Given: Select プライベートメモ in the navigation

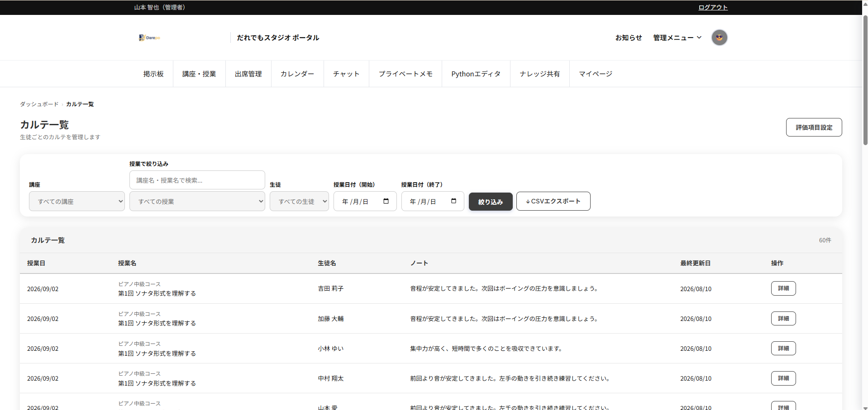Looking at the screenshot, I should pos(405,74).
